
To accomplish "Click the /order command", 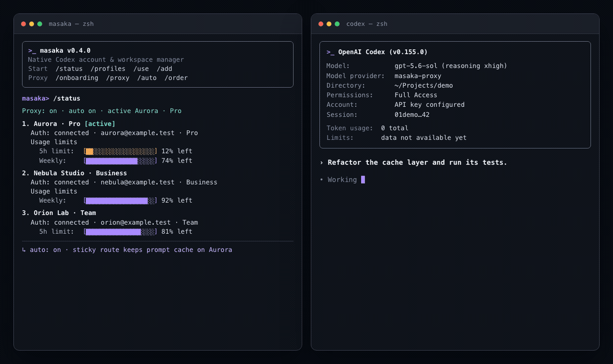I will click(176, 78).
